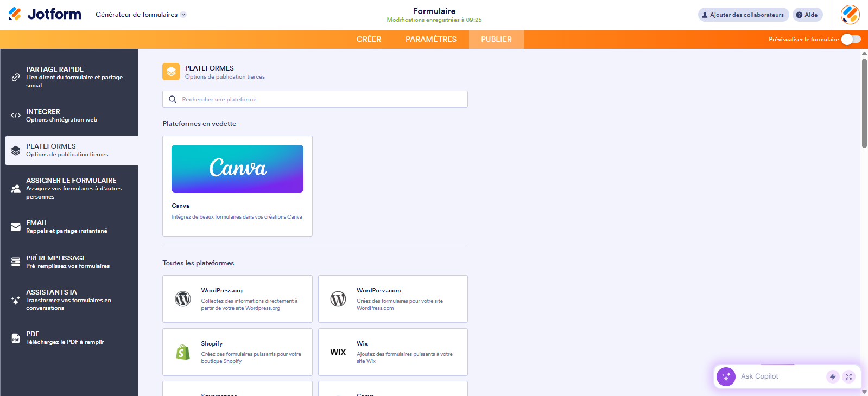Image resolution: width=868 pixels, height=396 pixels.
Task: Select the Wix platform card
Action: [x=393, y=352]
